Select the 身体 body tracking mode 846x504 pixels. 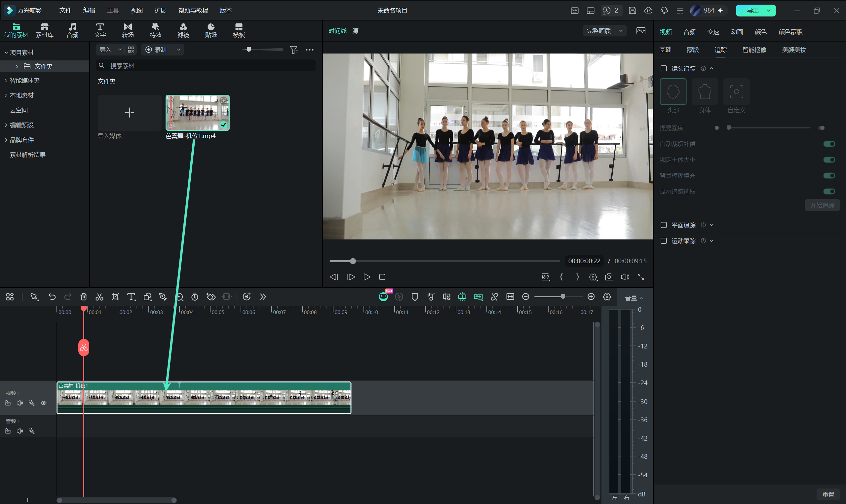(705, 92)
